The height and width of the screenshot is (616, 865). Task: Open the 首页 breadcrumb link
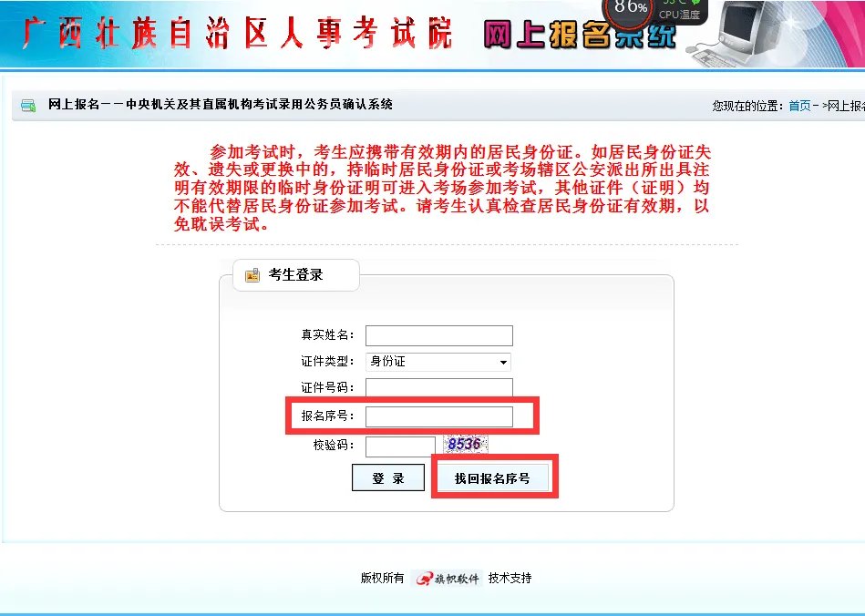800,104
